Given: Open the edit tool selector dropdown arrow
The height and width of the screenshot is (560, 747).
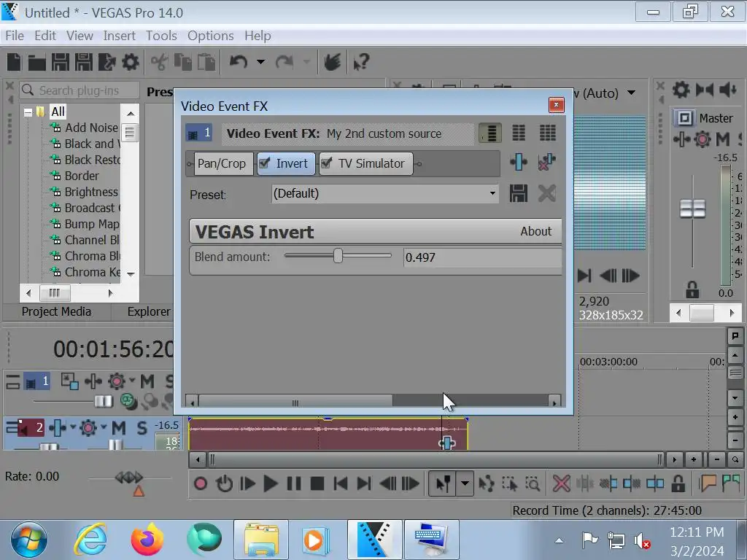Looking at the screenshot, I should coord(465,484).
